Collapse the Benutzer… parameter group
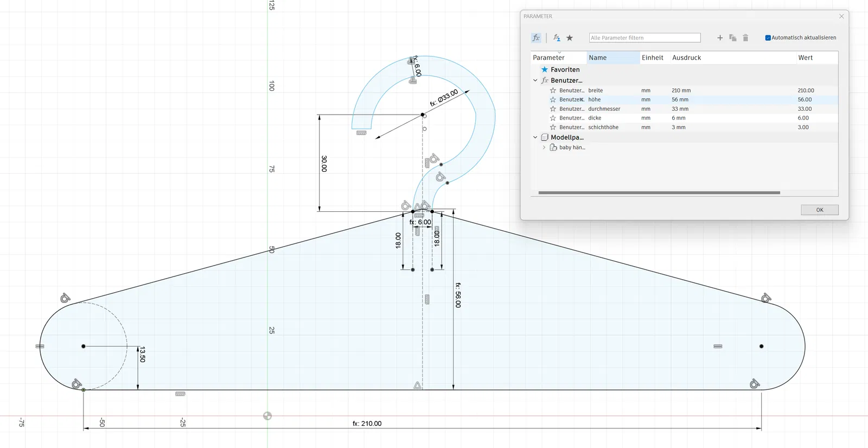868x448 pixels. [535, 80]
